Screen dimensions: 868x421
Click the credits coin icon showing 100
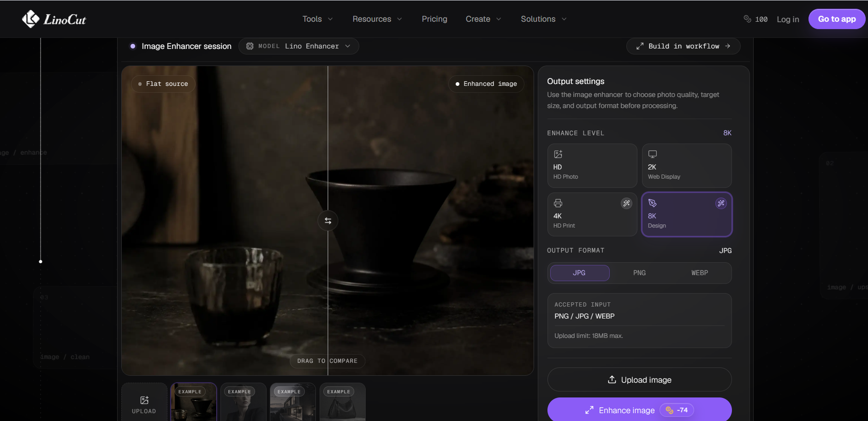pos(747,19)
